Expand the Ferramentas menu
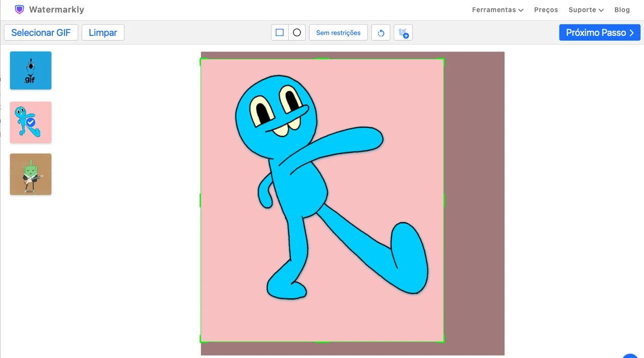The width and height of the screenshot is (644, 358). click(x=498, y=10)
